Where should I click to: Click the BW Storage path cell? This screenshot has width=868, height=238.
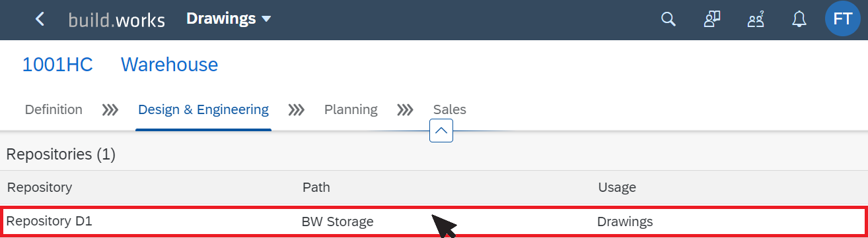[338, 222]
